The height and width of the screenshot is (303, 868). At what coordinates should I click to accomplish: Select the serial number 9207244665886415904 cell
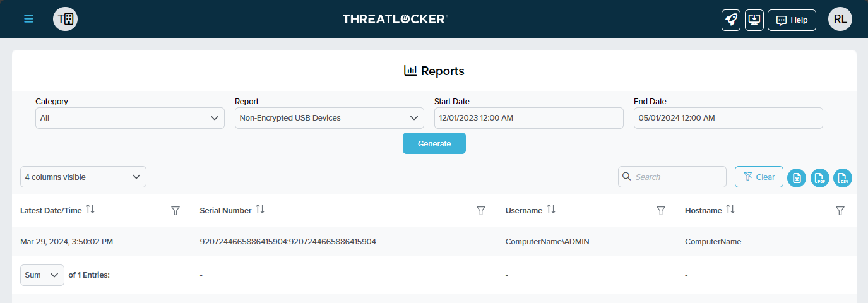[x=288, y=242]
